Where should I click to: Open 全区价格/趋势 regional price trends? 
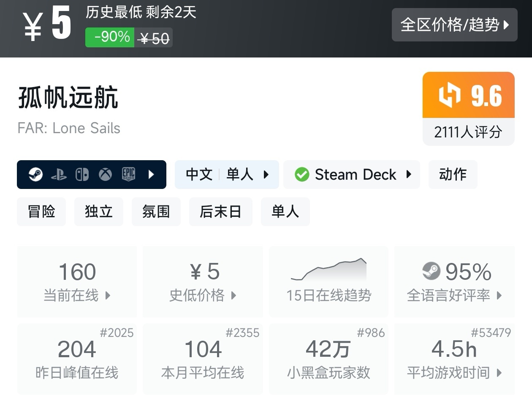454,25
